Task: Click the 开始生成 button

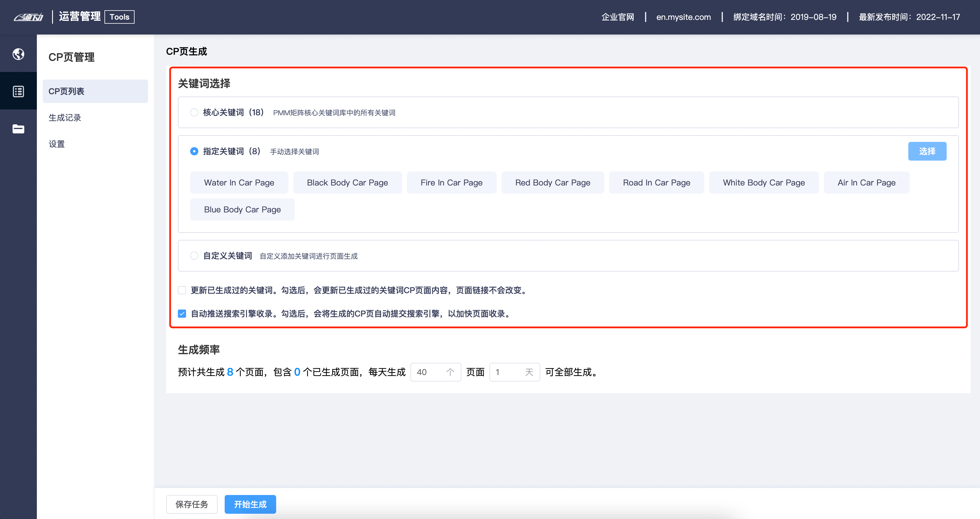Action: tap(250, 504)
